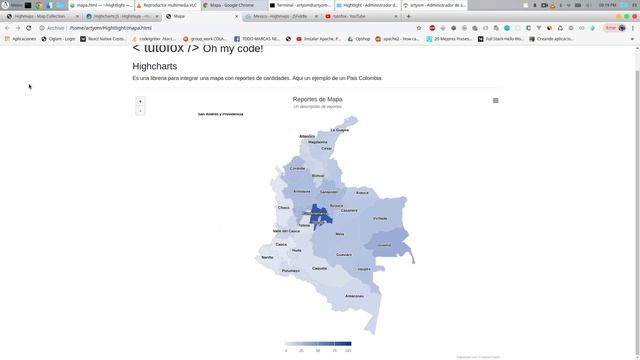The image size is (640, 360).
Task: Click the green arrow extension icon
Action: 593,28
